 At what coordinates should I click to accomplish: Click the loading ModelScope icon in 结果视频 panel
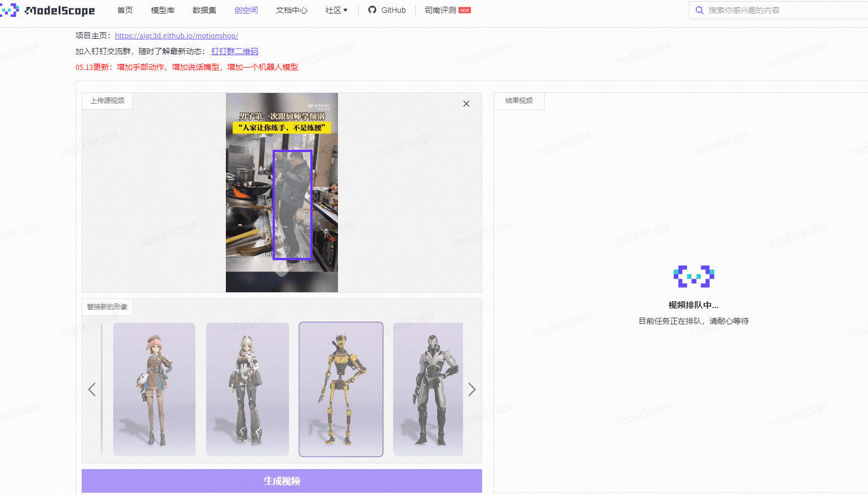[x=692, y=276]
